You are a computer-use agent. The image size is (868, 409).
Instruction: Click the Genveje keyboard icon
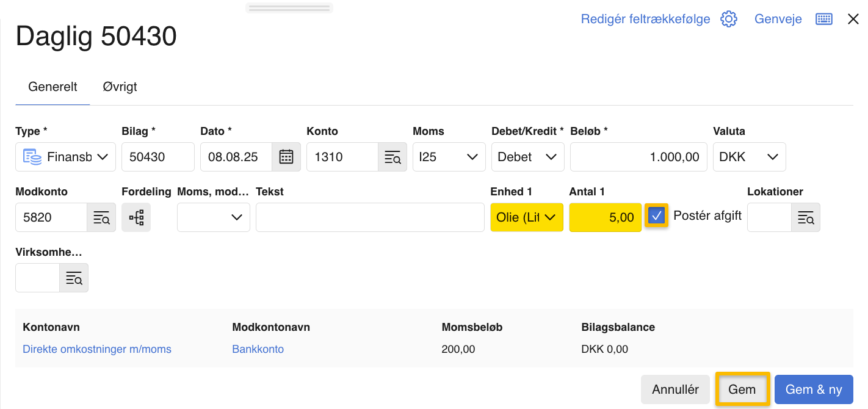coord(823,19)
